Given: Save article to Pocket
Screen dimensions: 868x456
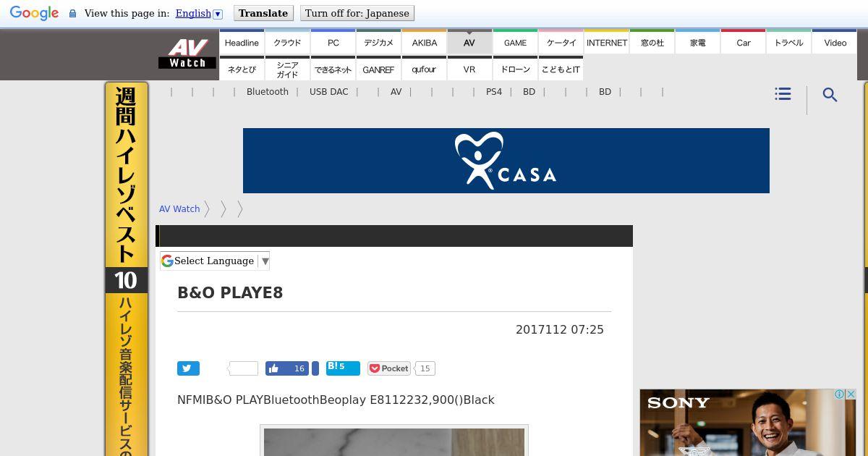Looking at the screenshot, I should (389, 368).
